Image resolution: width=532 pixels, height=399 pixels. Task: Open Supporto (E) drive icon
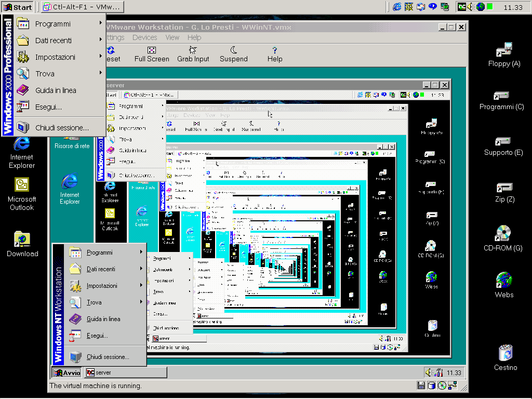coord(503,147)
